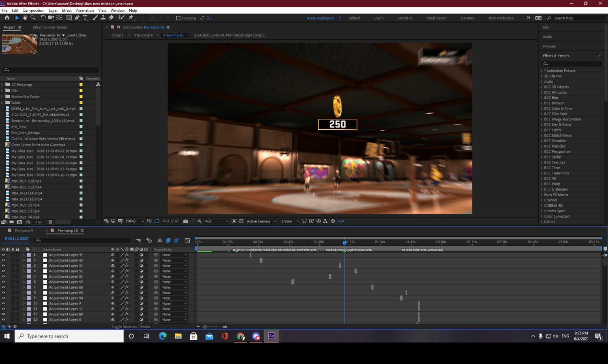Select the Pen tool
The width and height of the screenshot is (608, 364).
pyautogui.click(x=77, y=18)
